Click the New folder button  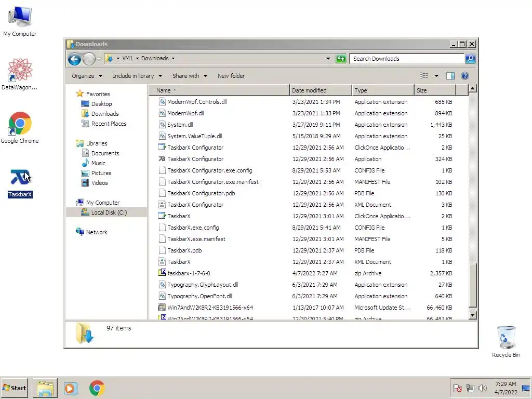(231, 76)
